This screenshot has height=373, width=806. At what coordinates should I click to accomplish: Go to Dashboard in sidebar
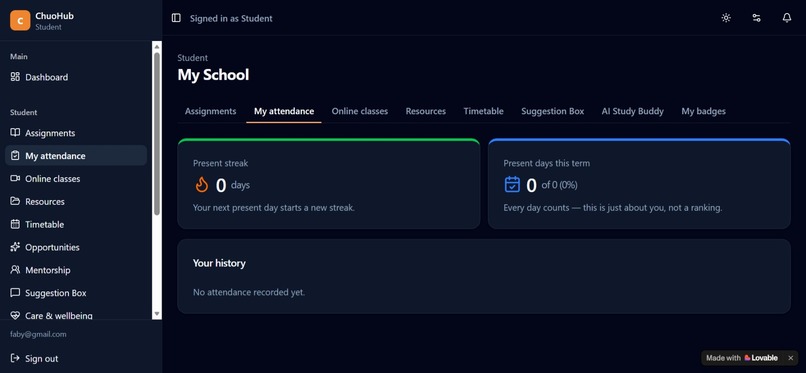76,77
